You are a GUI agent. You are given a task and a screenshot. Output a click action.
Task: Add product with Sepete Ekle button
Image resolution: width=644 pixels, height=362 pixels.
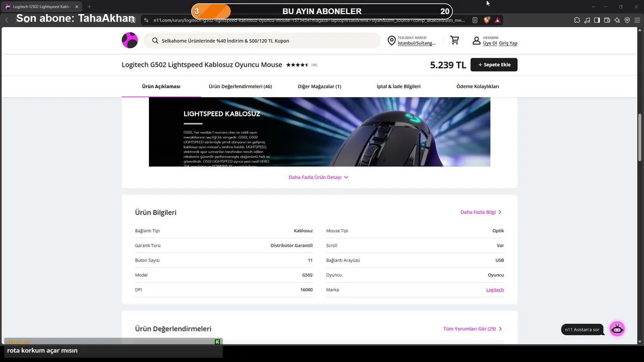(494, 65)
